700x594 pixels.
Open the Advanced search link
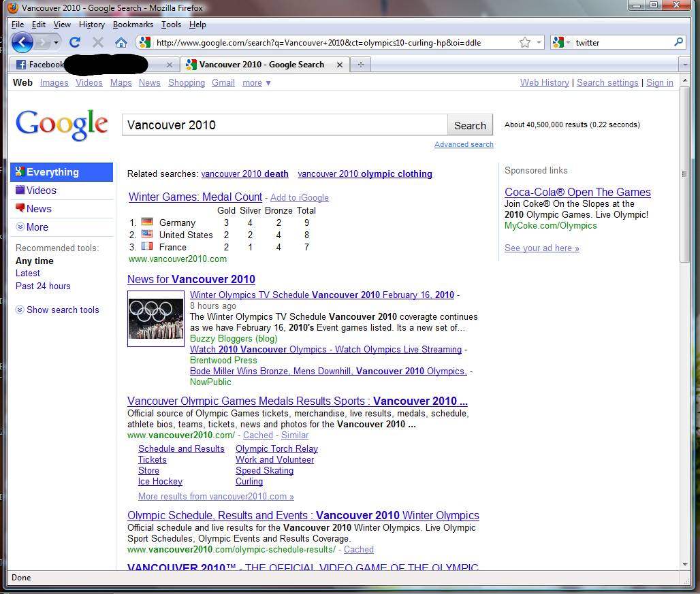coord(464,144)
